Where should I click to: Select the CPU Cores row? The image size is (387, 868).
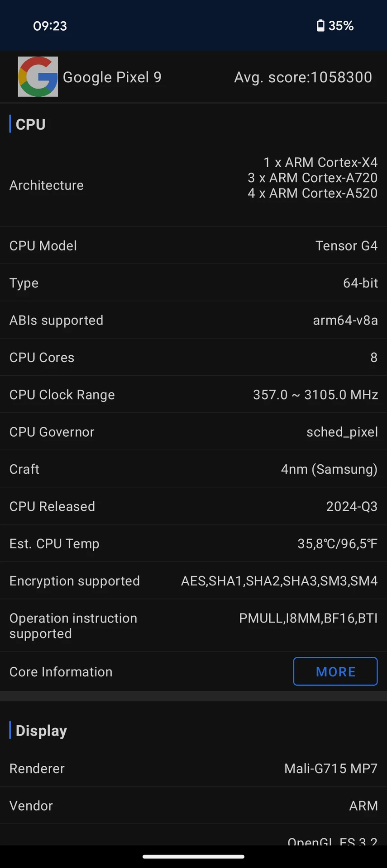coord(193,357)
